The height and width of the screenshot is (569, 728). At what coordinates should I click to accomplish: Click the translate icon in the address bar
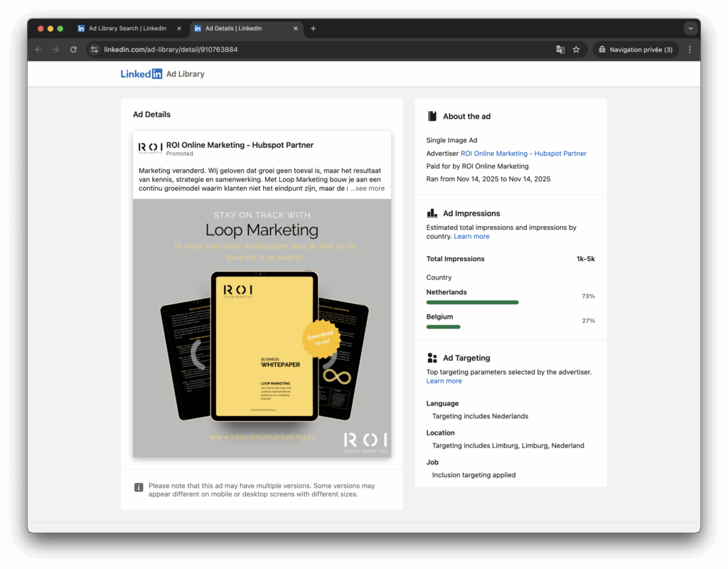560,49
